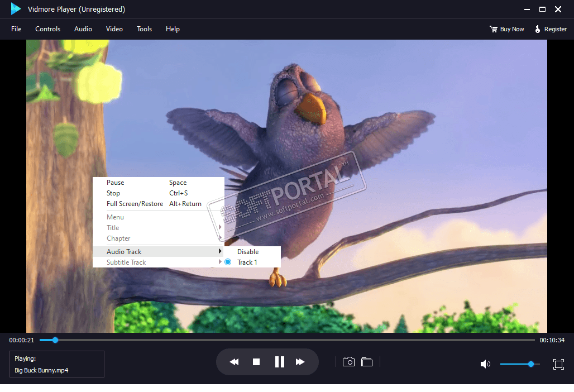Click the Register text link

coord(556,29)
